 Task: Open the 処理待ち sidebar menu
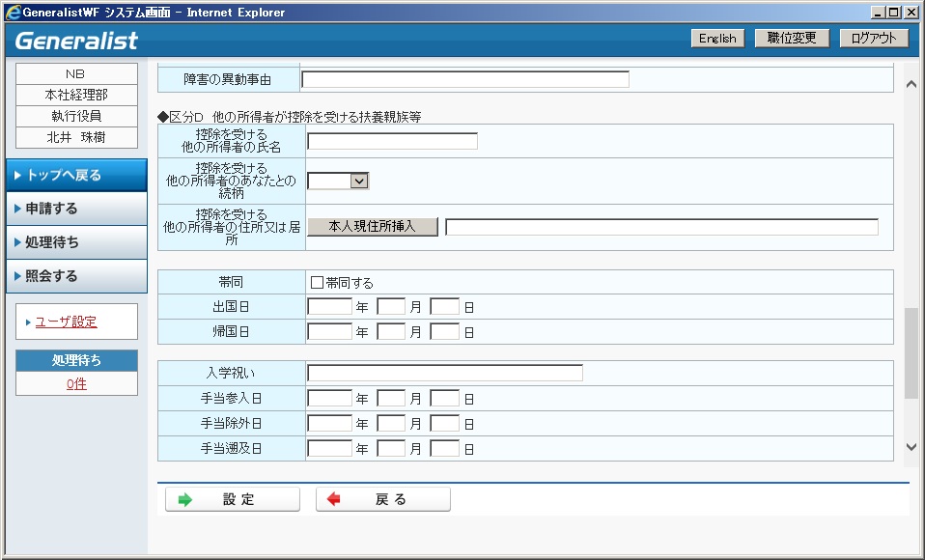point(75,242)
